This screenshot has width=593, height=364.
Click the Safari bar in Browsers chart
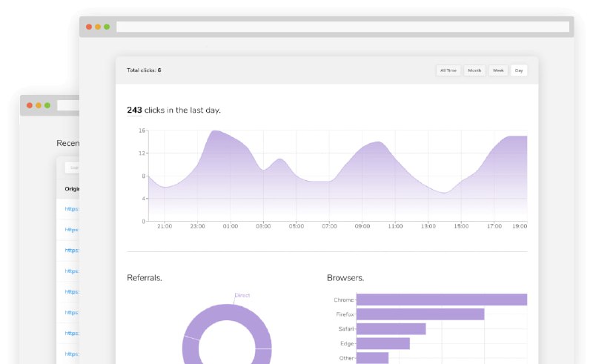[x=391, y=328]
